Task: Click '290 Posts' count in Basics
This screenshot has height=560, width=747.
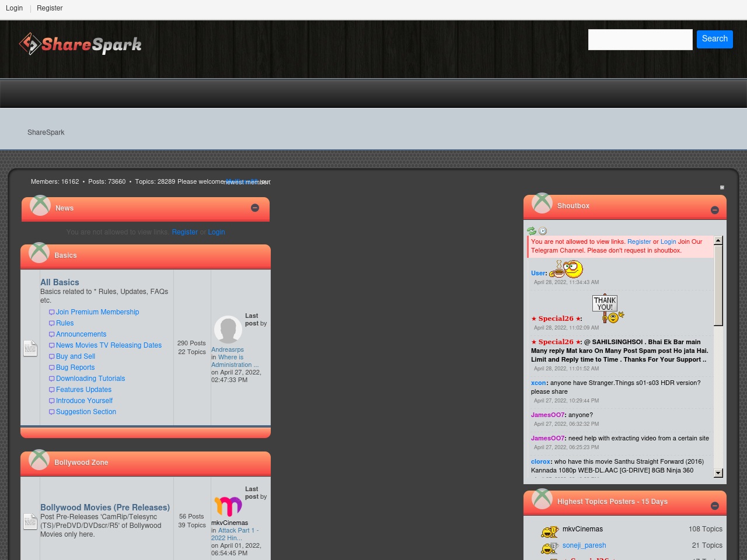Action: 191,344
